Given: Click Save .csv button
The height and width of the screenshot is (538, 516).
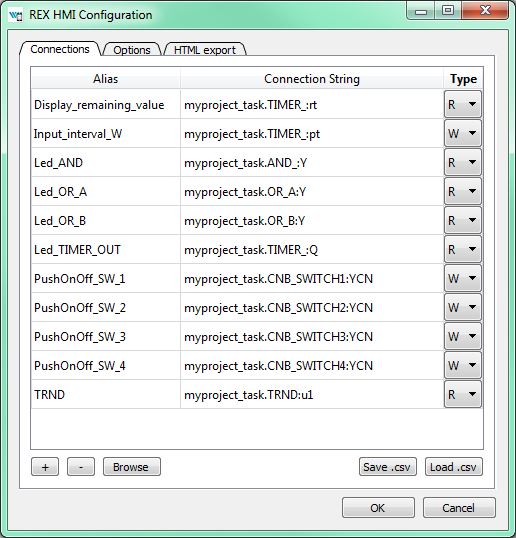Looking at the screenshot, I should tap(388, 467).
